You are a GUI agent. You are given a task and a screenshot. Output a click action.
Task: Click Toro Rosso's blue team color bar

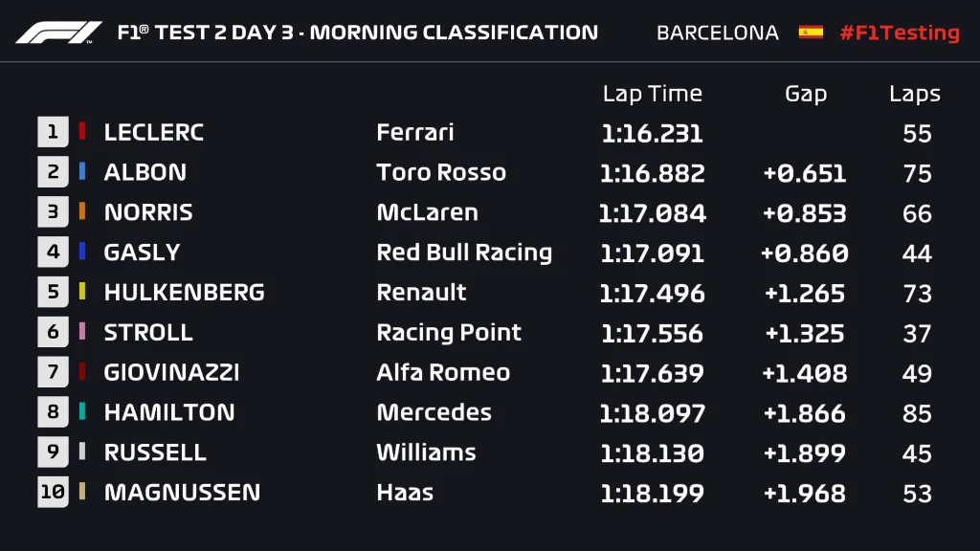point(82,172)
